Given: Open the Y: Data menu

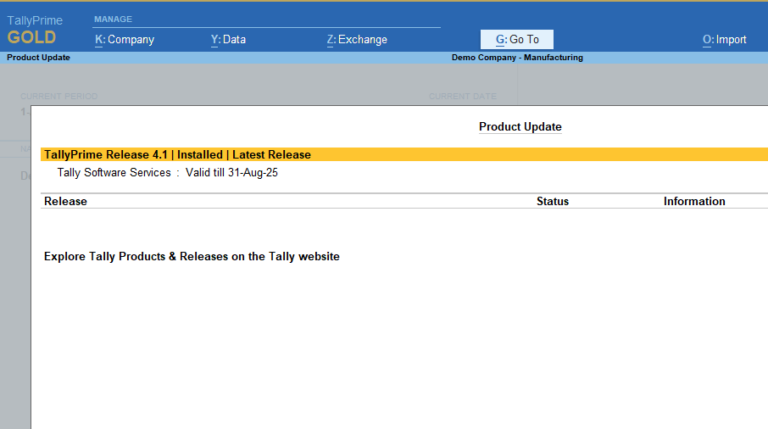Looking at the screenshot, I should click(x=228, y=40).
